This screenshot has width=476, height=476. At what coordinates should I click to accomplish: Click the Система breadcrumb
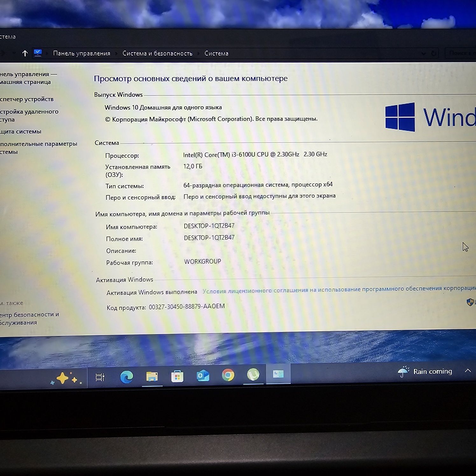coord(216,53)
